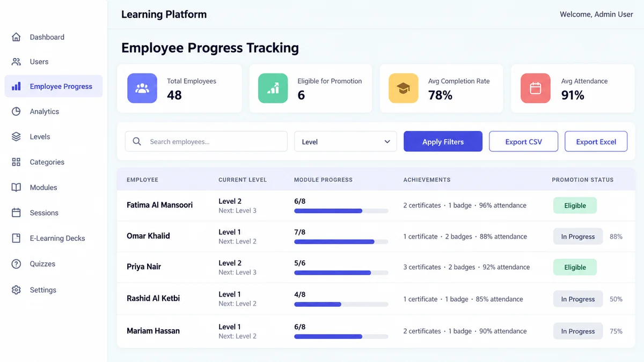This screenshot has width=644, height=362.
Task: Go to the Users page
Action: (x=54, y=62)
